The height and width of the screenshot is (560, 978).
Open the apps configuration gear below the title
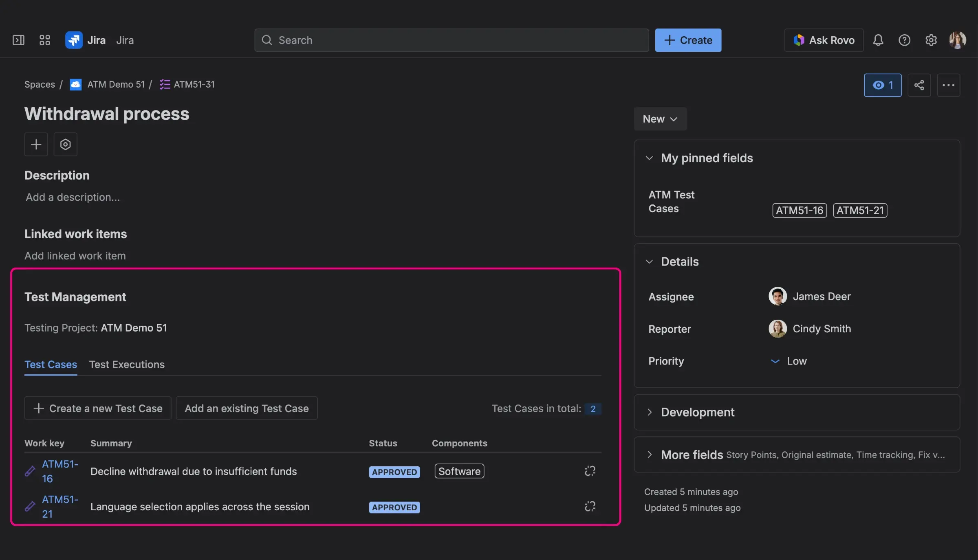65,144
